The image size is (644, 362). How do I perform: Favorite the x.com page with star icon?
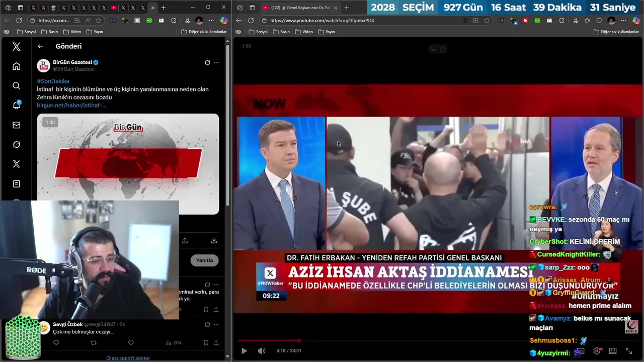[99, 20]
